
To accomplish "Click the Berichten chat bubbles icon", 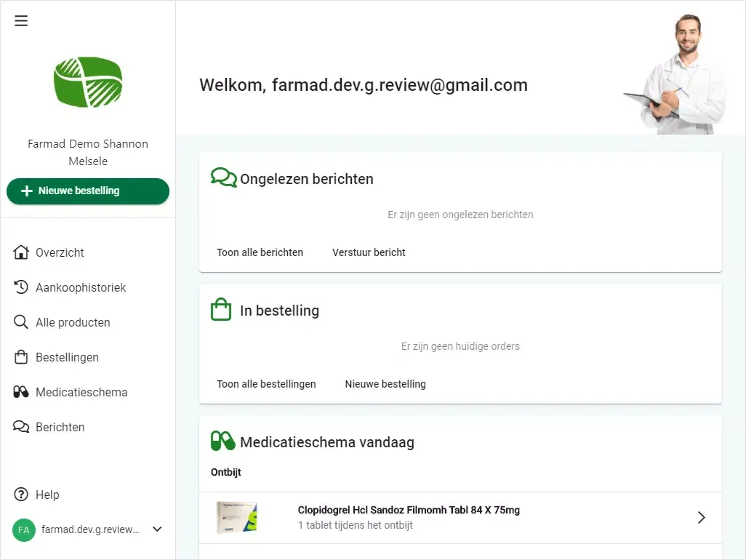I will [x=21, y=427].
